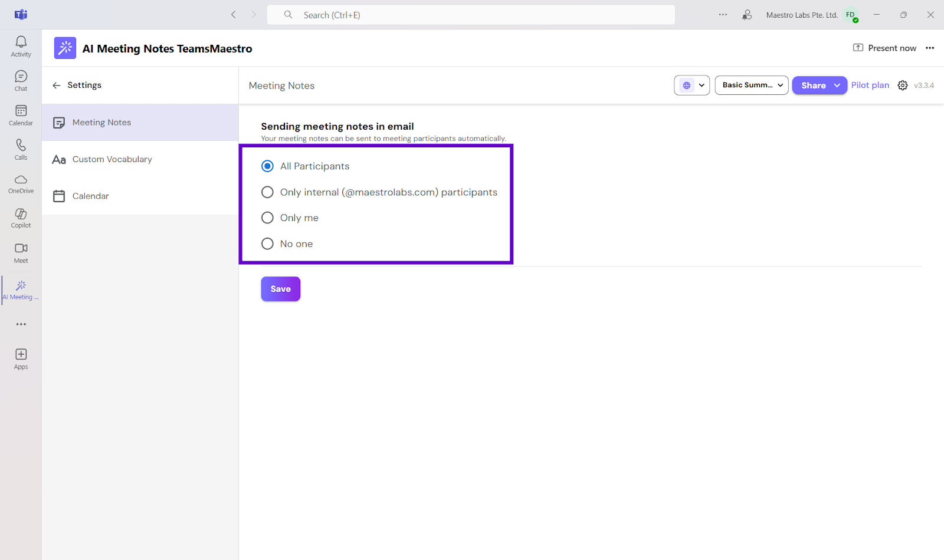Open the Activity feed in Teams sidebar
Image resolution: width=944 pixels, height=560 pixels.
coord(21,47)
